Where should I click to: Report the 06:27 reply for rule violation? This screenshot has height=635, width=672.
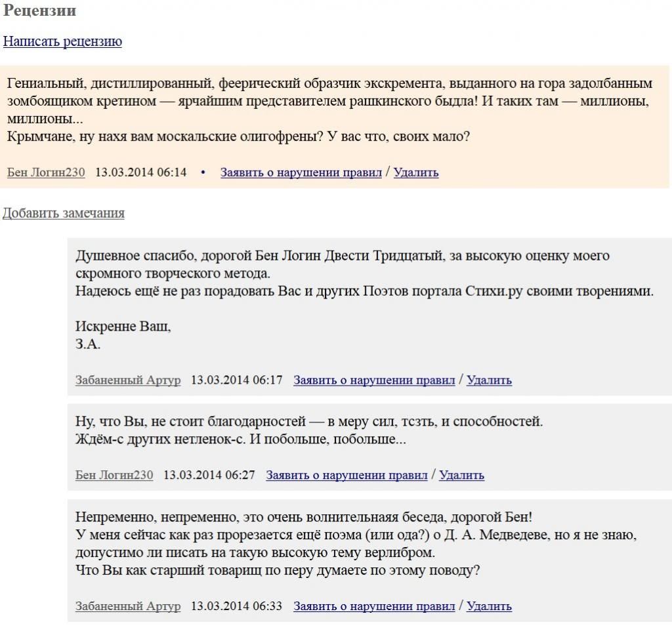(x=346, y=475)
